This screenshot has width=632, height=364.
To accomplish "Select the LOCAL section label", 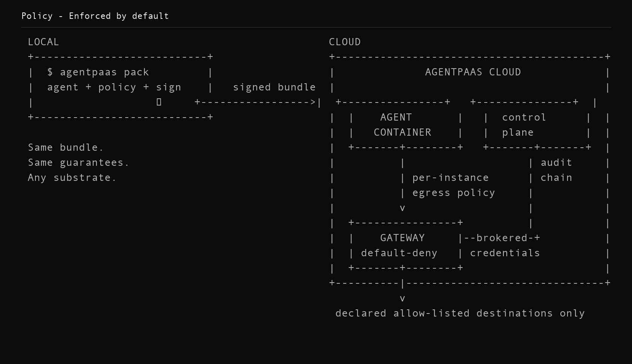I will coord(43,42).
